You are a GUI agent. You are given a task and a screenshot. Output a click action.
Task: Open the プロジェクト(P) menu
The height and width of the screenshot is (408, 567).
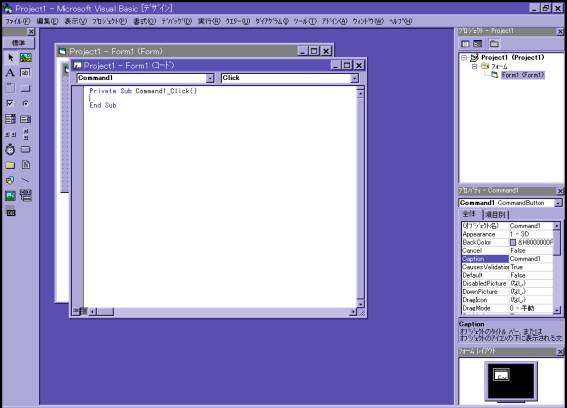[x=110, y=21]
